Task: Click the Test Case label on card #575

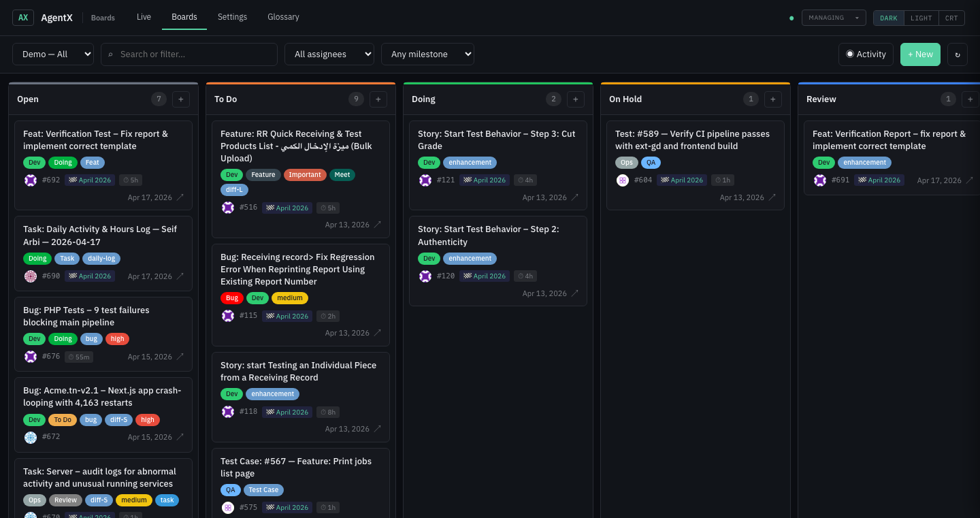Action: coord(263,490)
